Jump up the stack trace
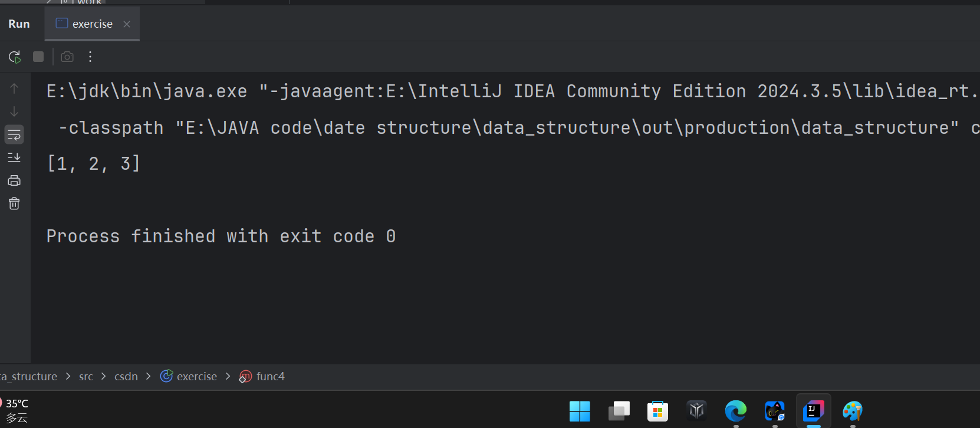 (14, 88)
